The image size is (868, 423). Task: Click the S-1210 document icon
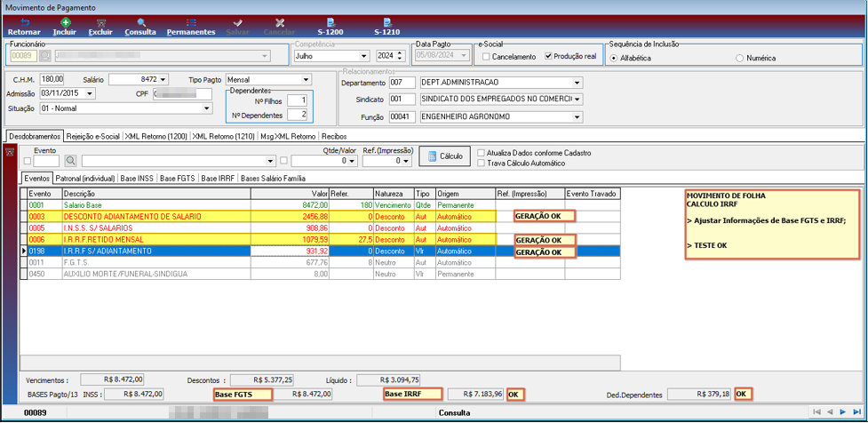(387, 23)
